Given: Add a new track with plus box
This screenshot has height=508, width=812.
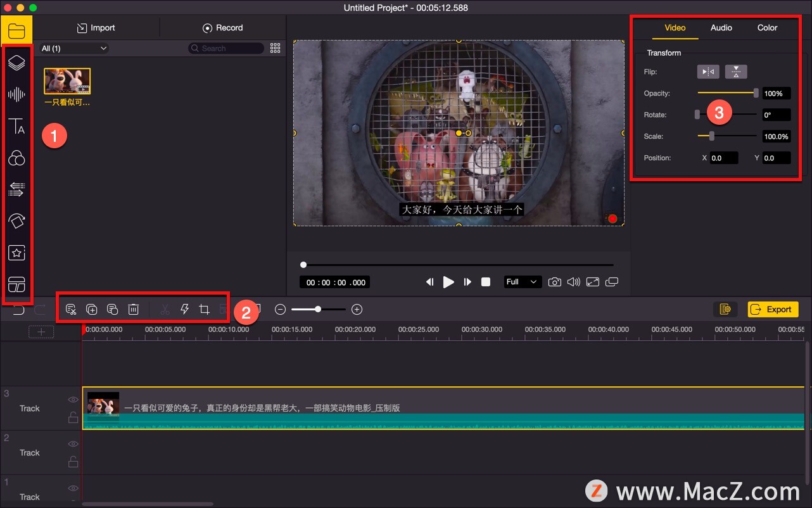Looking at the screenshot, I should [x=41, y=332].
